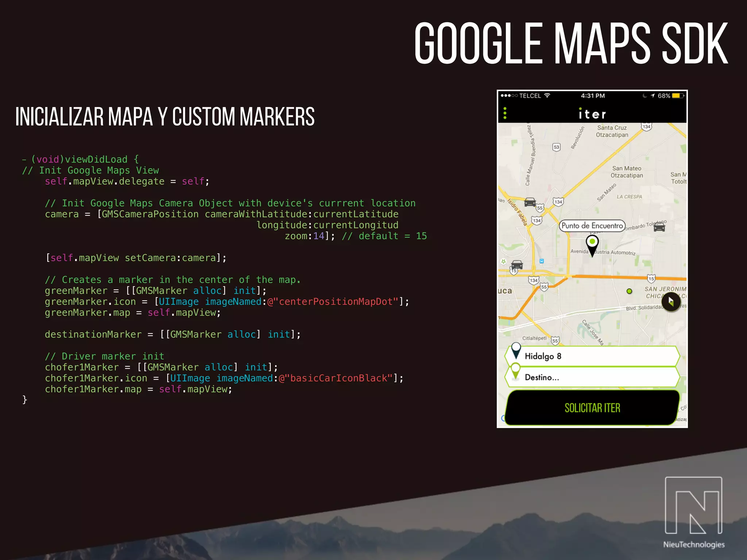Tap the Citlaltépetl street label

tap(534, 338)
